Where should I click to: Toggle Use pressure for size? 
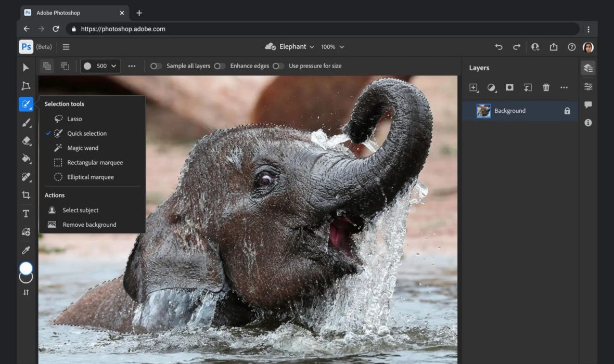278,66
